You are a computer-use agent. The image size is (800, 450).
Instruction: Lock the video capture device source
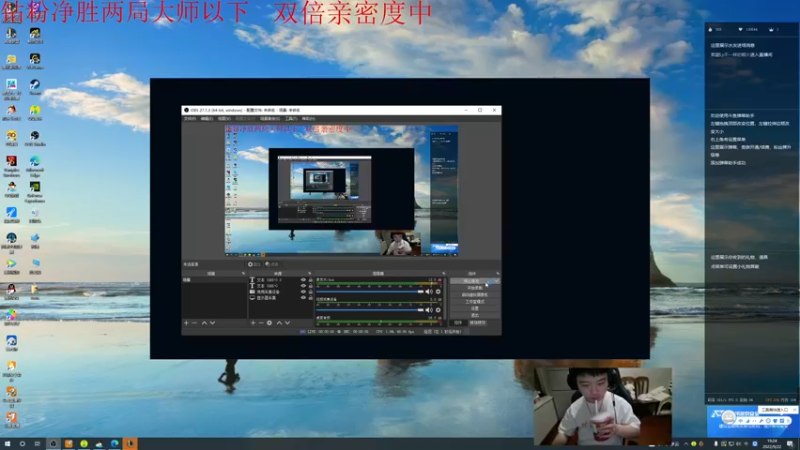click(311, 292)
